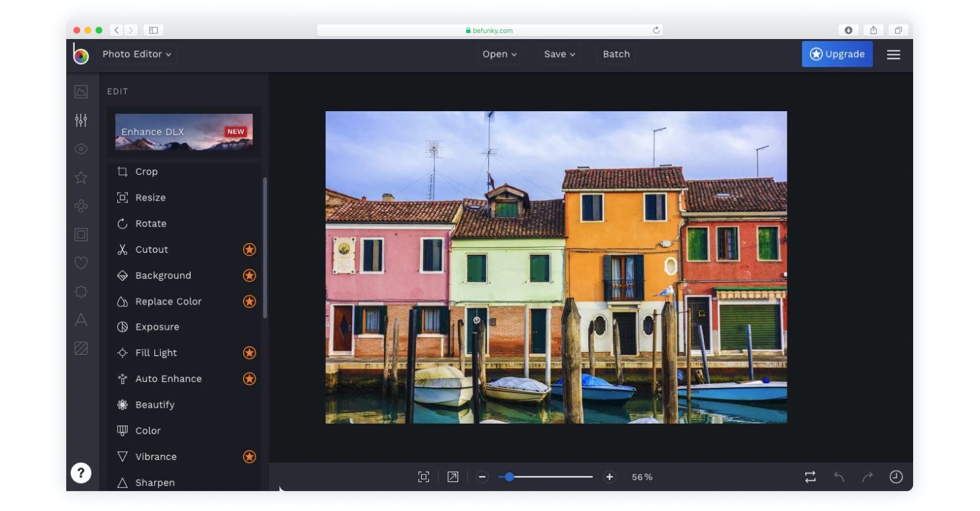Click the fit-to-screen icon in bottom bar
Viewport: 980px width, 511px height.
click(424, 477)
